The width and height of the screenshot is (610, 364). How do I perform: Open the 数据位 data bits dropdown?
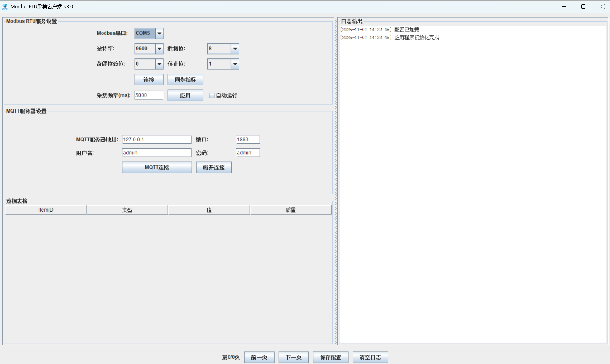[x=234, y=49]
